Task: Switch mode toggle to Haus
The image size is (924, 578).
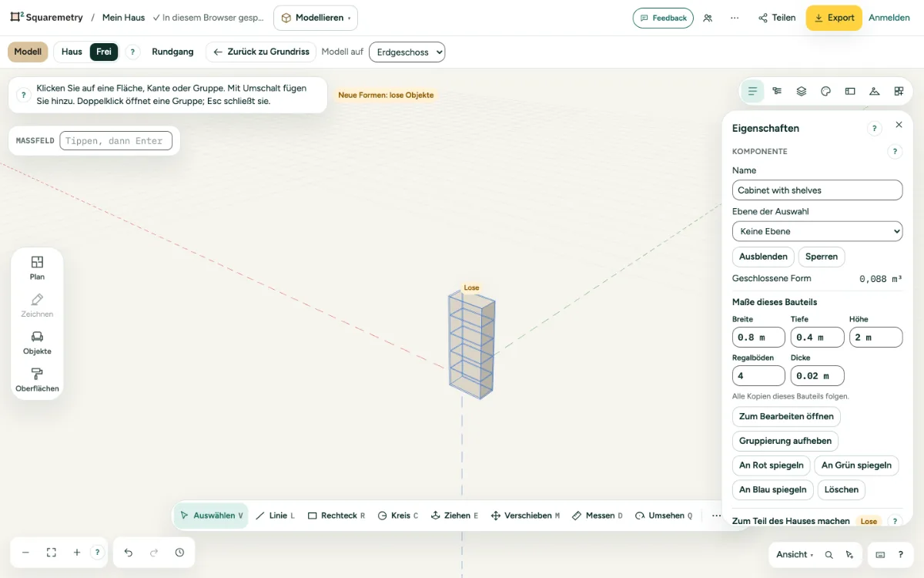Action: [x=72, y=52]
